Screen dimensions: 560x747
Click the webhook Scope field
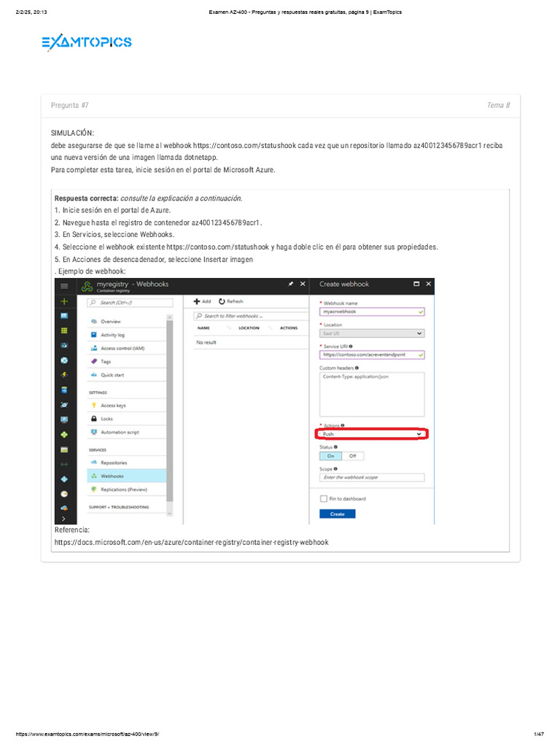372,477
